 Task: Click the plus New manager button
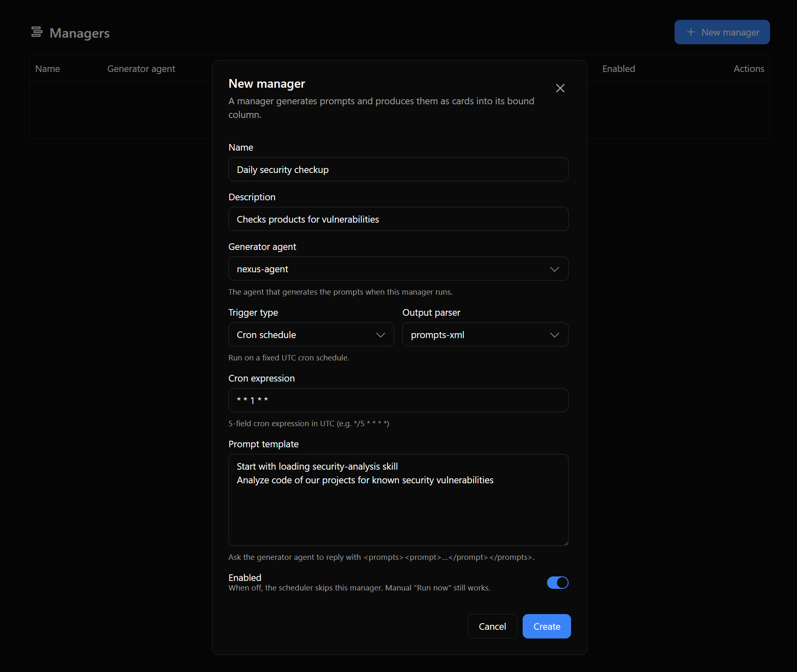click(x=722, y=32)
